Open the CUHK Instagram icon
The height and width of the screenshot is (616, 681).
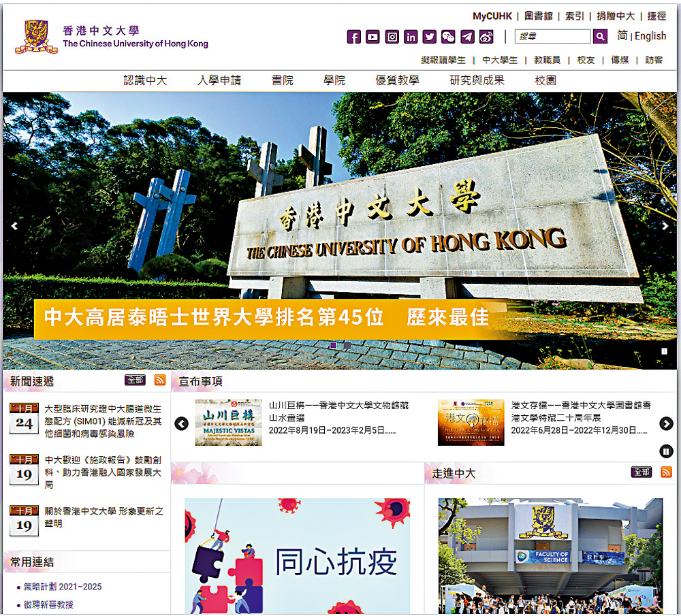coord(392,37)
